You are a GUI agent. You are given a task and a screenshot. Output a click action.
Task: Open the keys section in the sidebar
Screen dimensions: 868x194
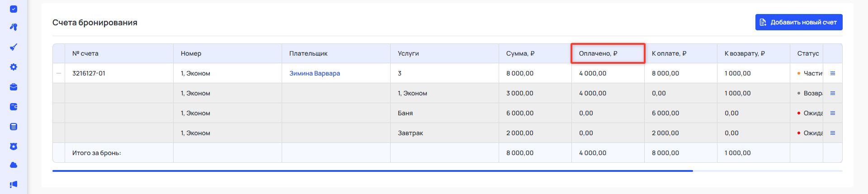tap(14, 27)
